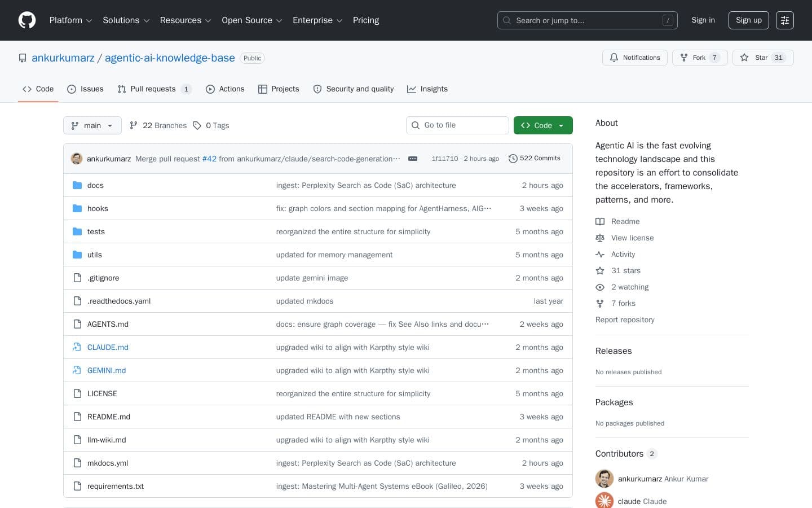Open the AGENTS.md file
Screen dimensions: 812x508
click(x=108, y=324)
